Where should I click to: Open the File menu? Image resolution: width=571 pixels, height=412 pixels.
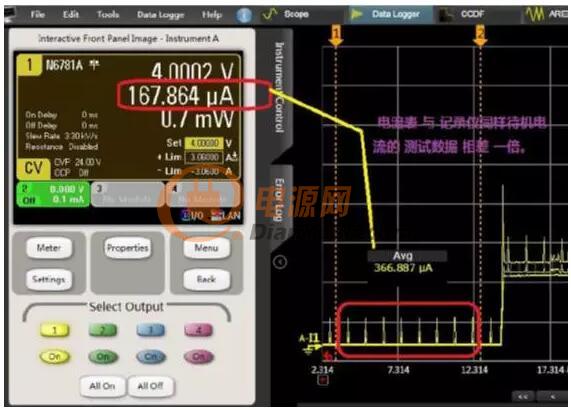pos(38,15)
